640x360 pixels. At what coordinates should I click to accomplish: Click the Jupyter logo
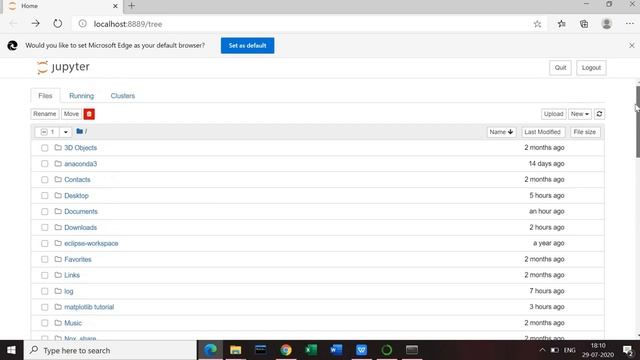coord(63,67)
